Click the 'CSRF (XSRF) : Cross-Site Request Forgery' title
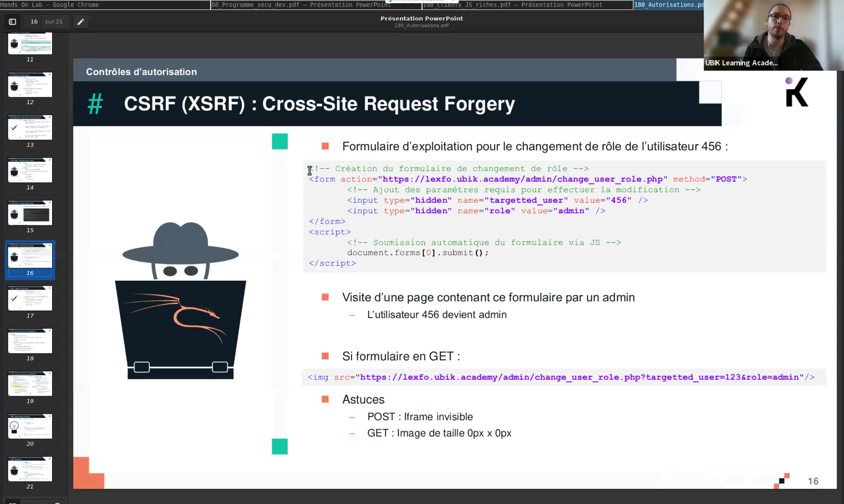Image resolution: width=844 pixels, height=504 pixels. pos(319,104)
